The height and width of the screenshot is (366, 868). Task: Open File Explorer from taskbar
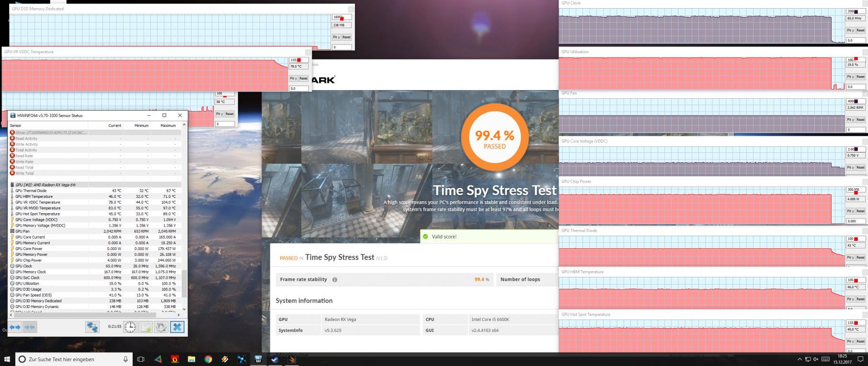coord(191,359)
